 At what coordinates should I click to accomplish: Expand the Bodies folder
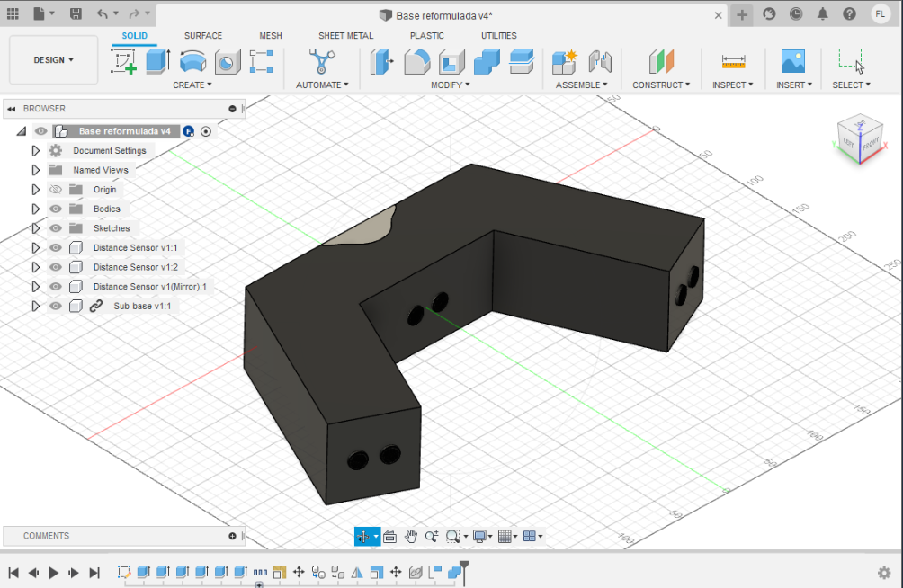[x=35, y=209]
